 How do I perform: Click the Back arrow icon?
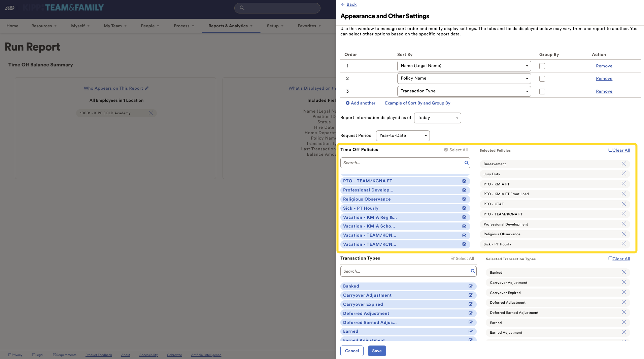(x=343, y=4)
